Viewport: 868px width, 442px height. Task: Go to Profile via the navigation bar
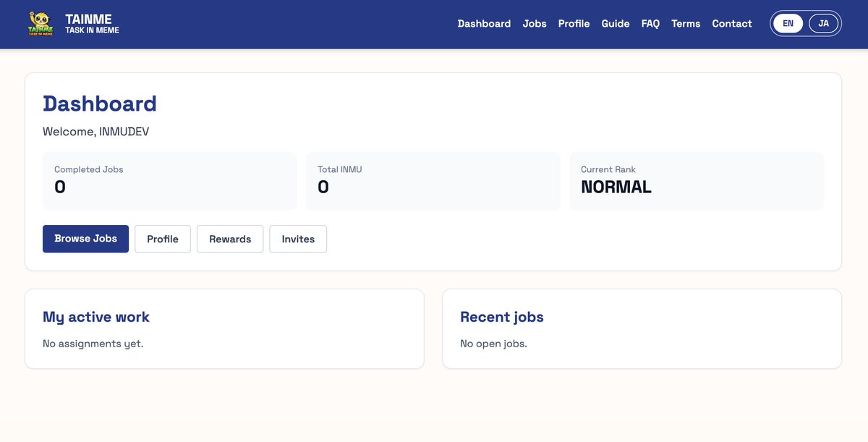tap(574, 23)
